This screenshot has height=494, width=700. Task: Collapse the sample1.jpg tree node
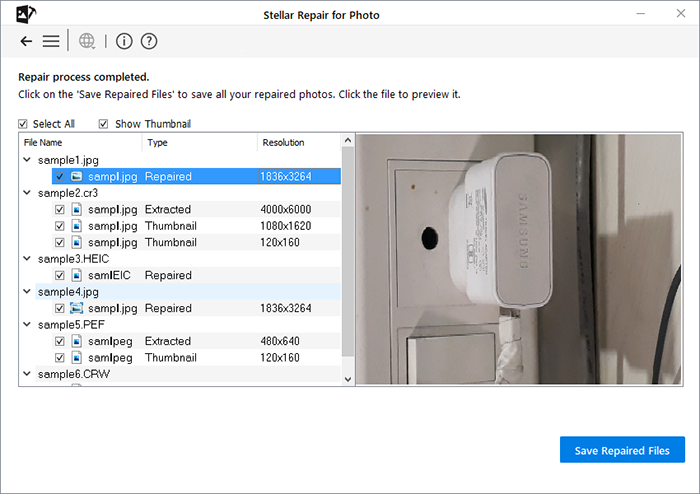point(27,159)
